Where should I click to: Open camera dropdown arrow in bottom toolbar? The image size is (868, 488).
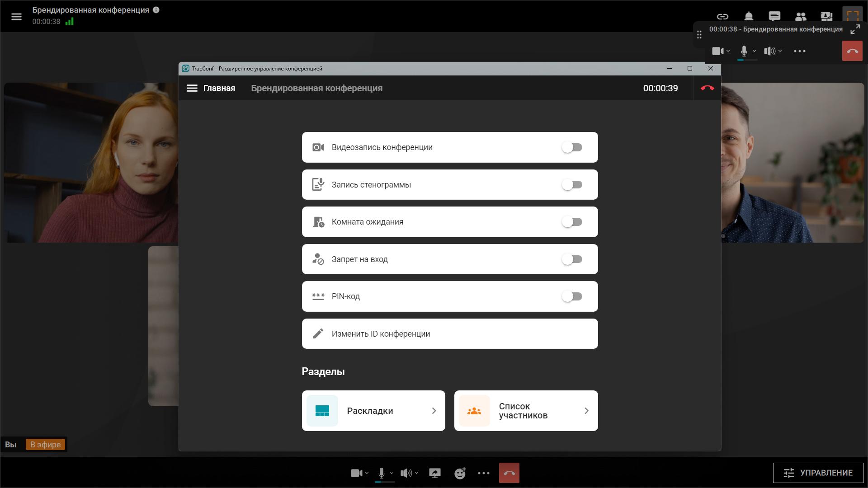tap(367, 473)
